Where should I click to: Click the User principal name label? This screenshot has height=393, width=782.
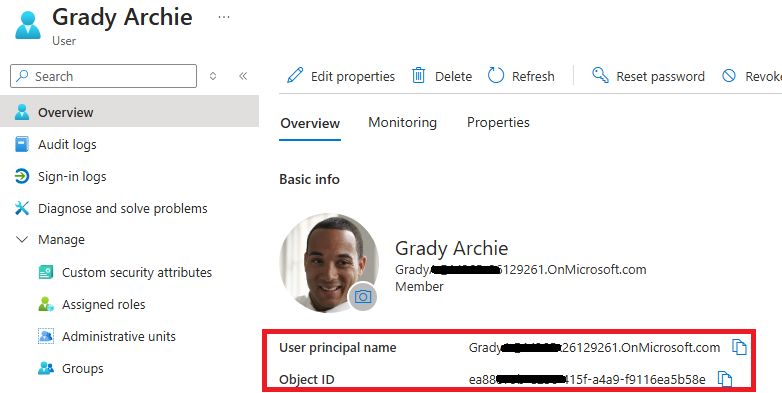[x=338, y=348]
